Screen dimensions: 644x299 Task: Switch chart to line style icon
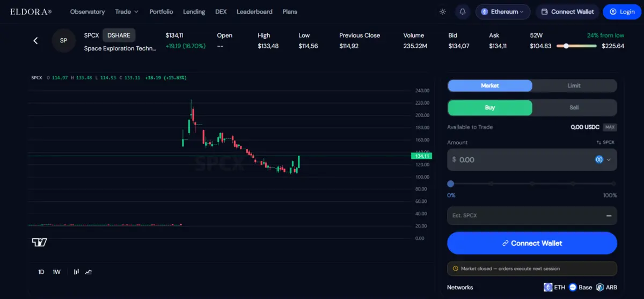(x=89, y=272)
